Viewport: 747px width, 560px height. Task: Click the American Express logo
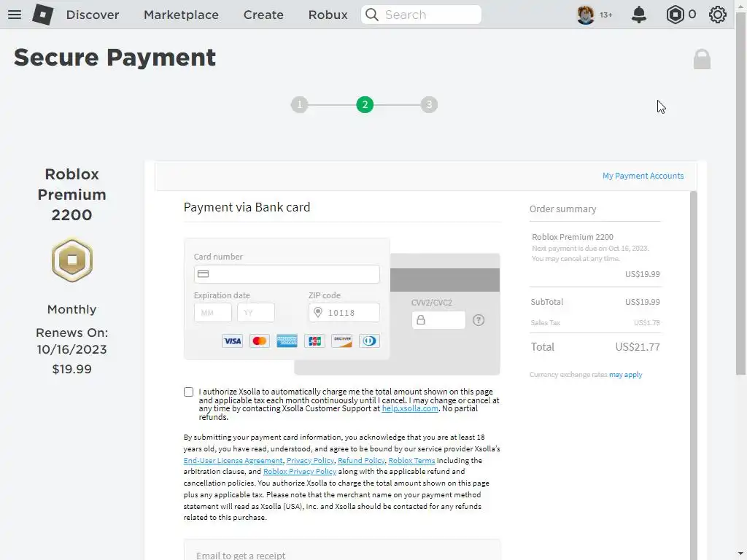pyautogui.click(x=287, y=341)
